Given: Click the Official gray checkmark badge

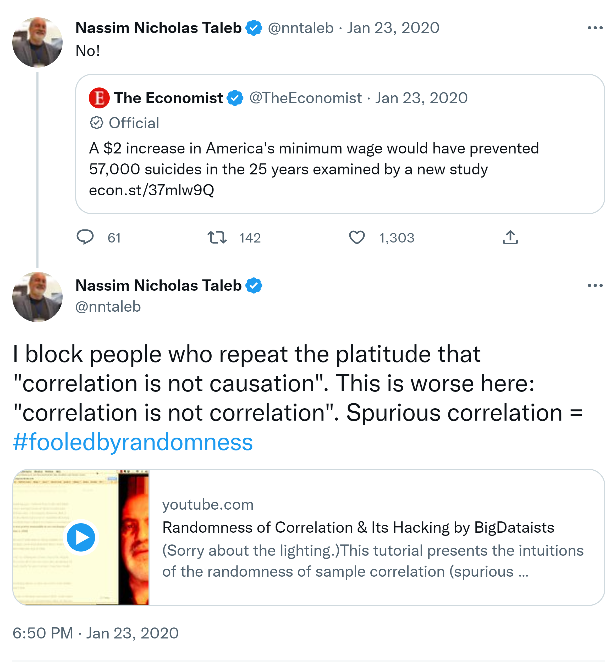Looking at the screenshot, I should point(97,123).
